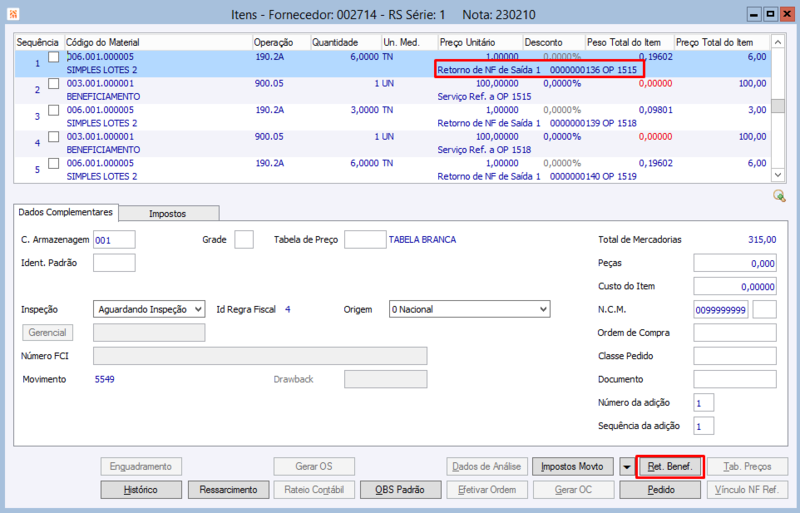Click the magnifier search icon below the item grid
The height and width of the screenshot is (513, 800).
[x=779, y=196]
